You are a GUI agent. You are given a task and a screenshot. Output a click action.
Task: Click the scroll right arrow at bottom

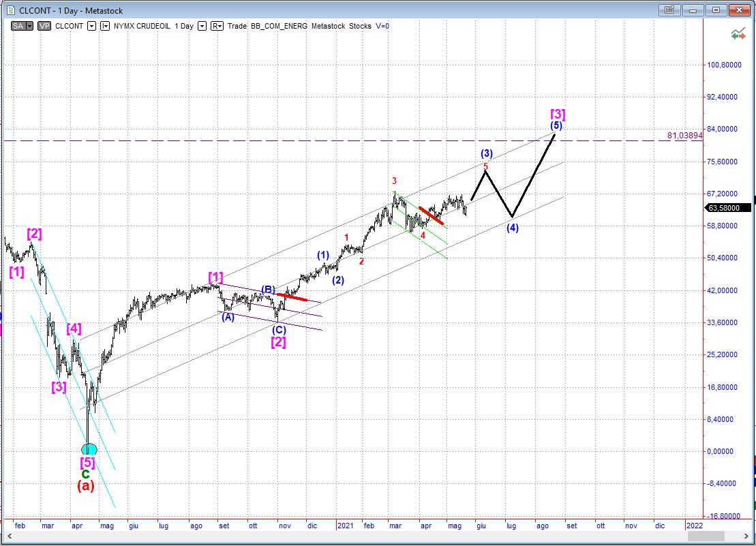pyautogui.click(x=747, y=536)
